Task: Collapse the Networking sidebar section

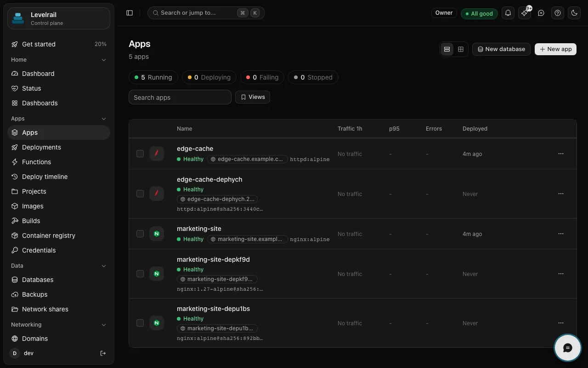Action: pos(104,325)
